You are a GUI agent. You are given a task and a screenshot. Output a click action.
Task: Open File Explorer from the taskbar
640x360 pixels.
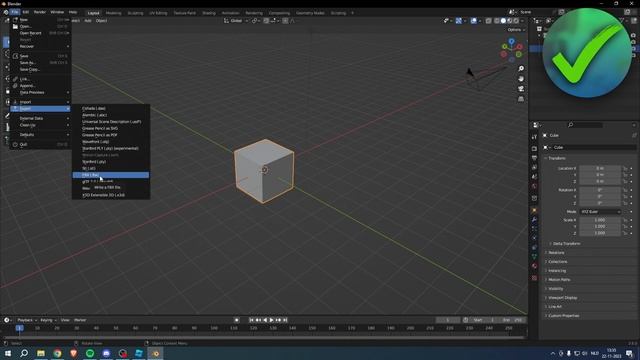click(x=41, y=353)
